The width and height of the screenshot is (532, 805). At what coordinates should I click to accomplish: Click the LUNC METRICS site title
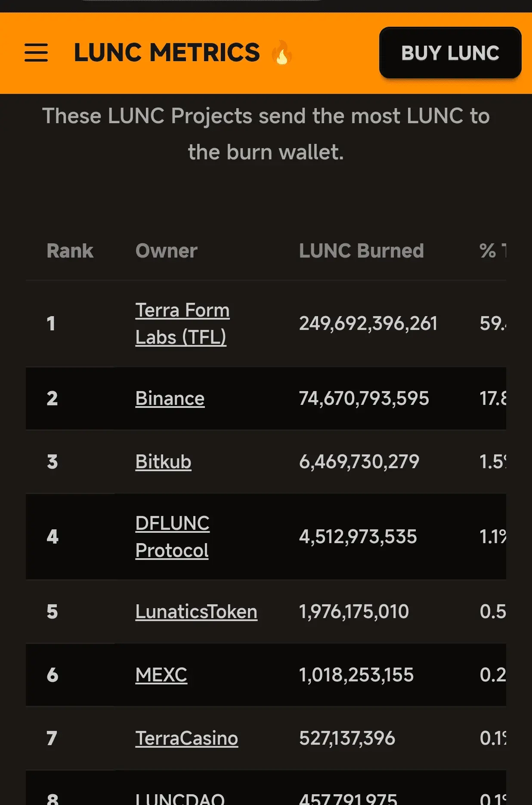pos(167,53)
